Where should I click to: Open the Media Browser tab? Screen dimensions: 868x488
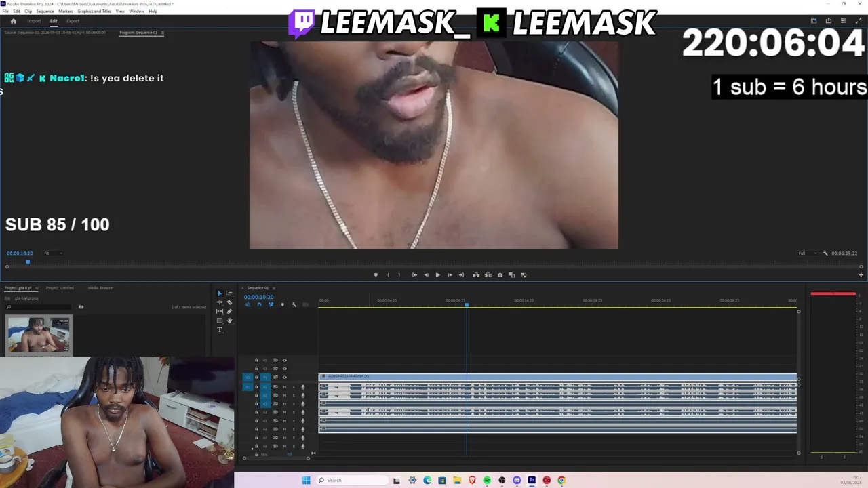(101, 288)
